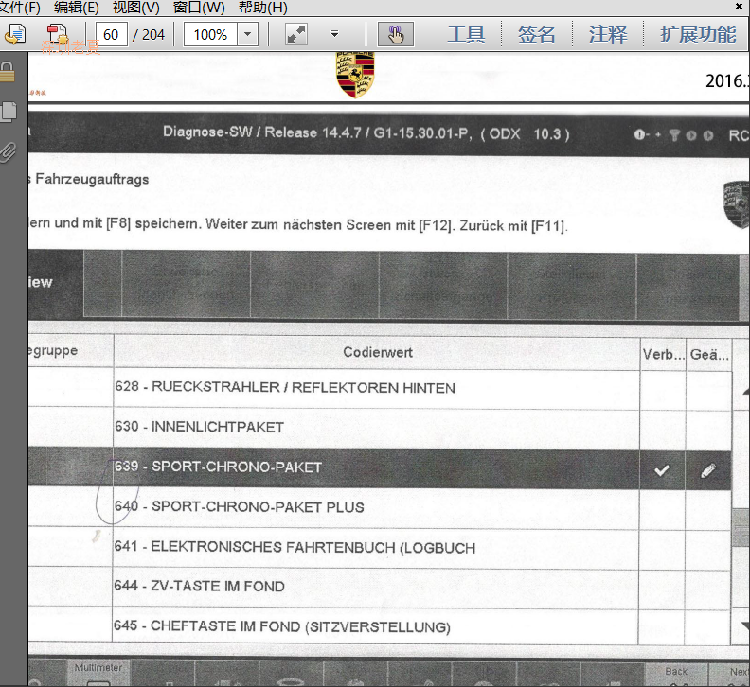Click the Porsche crest logo at page top

pyautogui.click(x=355, y=75)
